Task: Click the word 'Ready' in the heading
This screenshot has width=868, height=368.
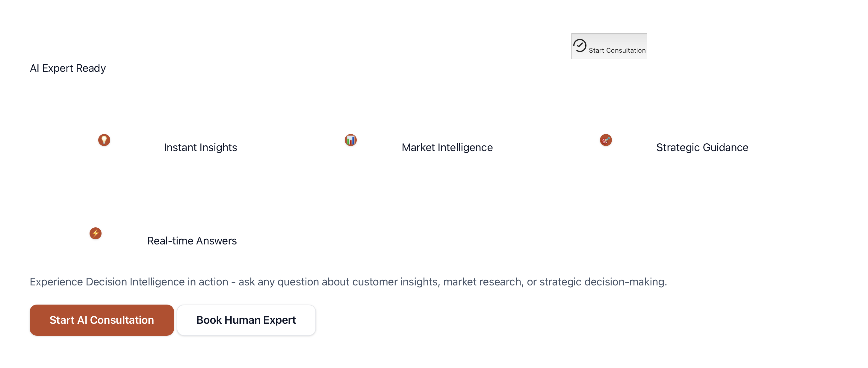Action: pyautogui.click(x=91, y=68)
